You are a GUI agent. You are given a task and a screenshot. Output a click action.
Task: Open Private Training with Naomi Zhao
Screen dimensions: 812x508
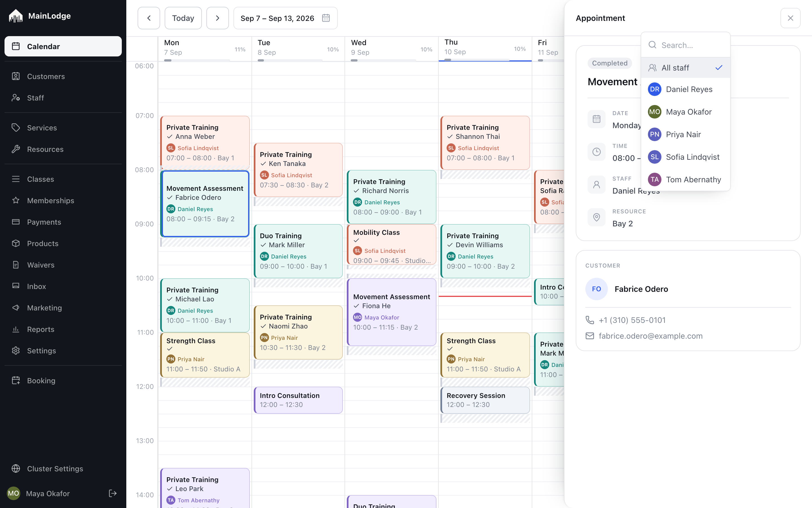298,332
